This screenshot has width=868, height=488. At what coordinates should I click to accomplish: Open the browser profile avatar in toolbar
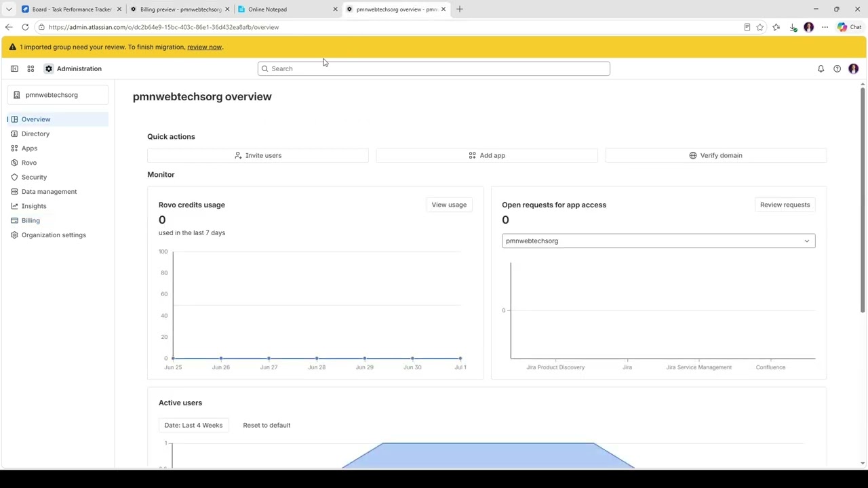(x=808, y=27)
